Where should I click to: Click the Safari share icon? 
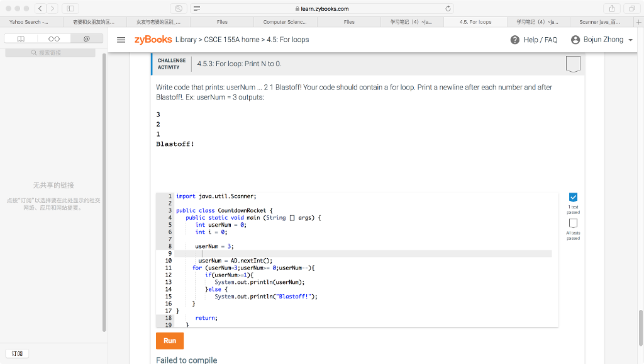coord(611,9)
